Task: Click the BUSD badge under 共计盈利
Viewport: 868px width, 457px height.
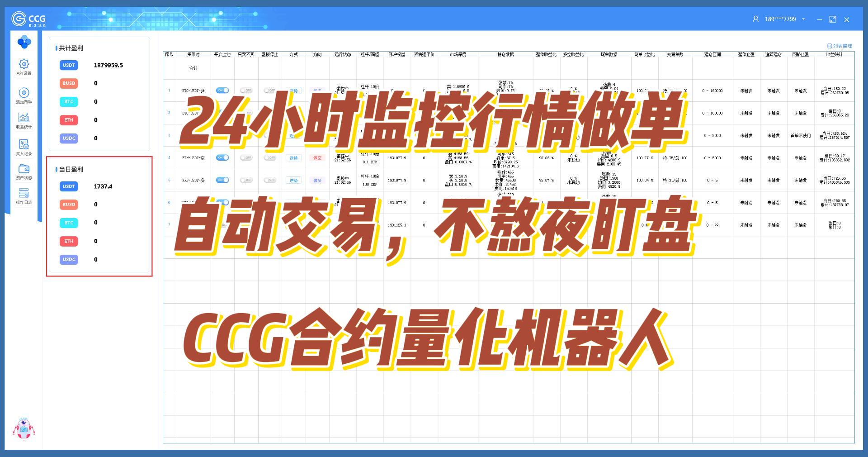Action: click(69, 83)
